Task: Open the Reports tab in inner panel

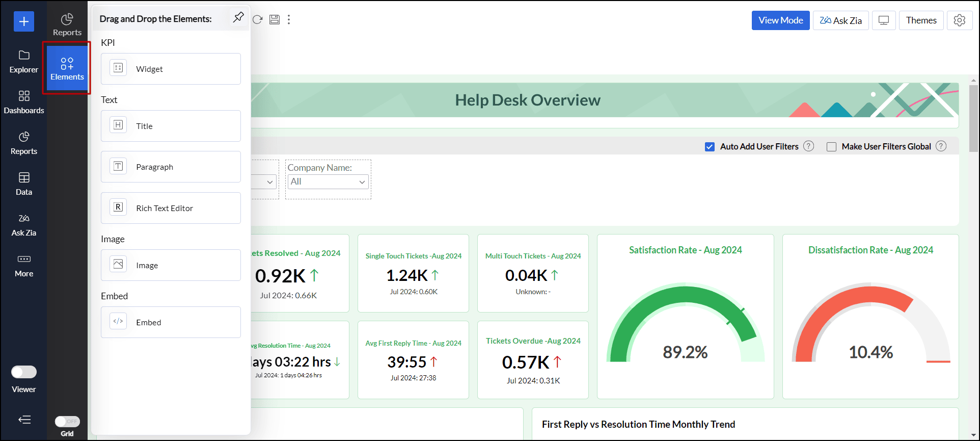Action: tap(67, 24)
